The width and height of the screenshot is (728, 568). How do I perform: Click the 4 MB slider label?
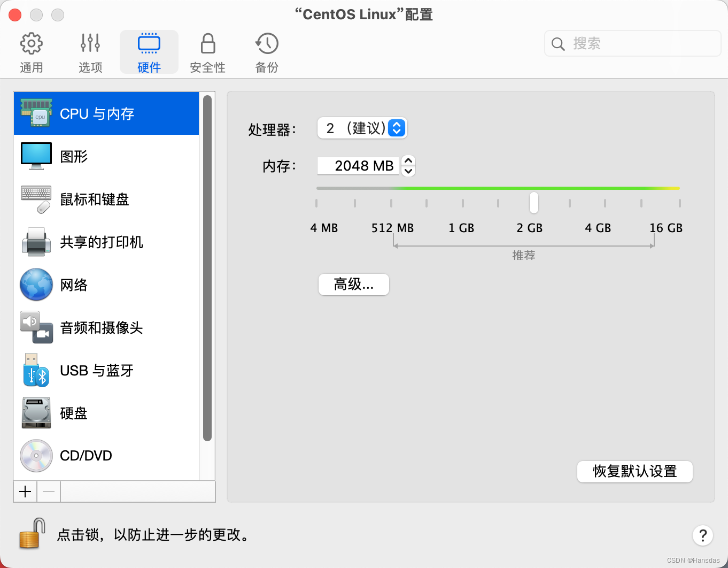click(324, 228)
